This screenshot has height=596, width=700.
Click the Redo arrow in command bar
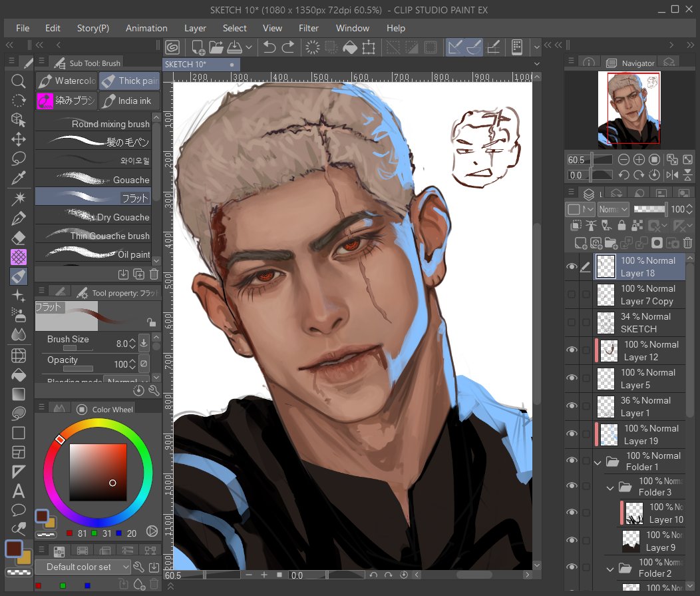pos(288,47)
